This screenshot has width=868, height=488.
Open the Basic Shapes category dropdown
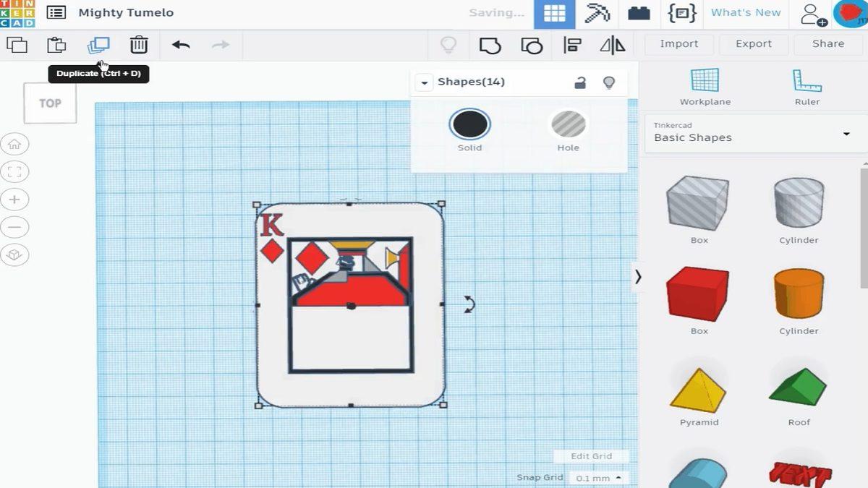(x=846, y=134)
